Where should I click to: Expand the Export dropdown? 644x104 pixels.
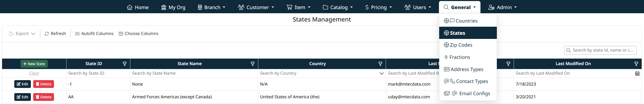tap(22, 34)
